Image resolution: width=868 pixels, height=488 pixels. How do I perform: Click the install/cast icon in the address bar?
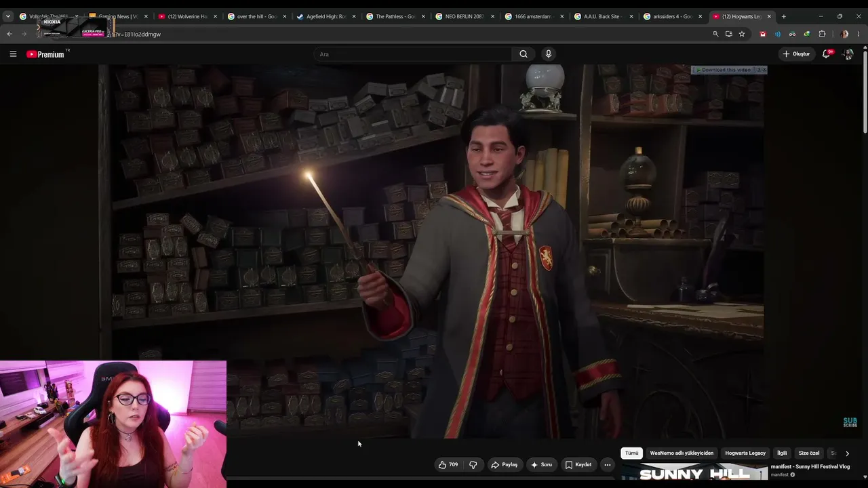pyautogui.click(x=729, y=34)
